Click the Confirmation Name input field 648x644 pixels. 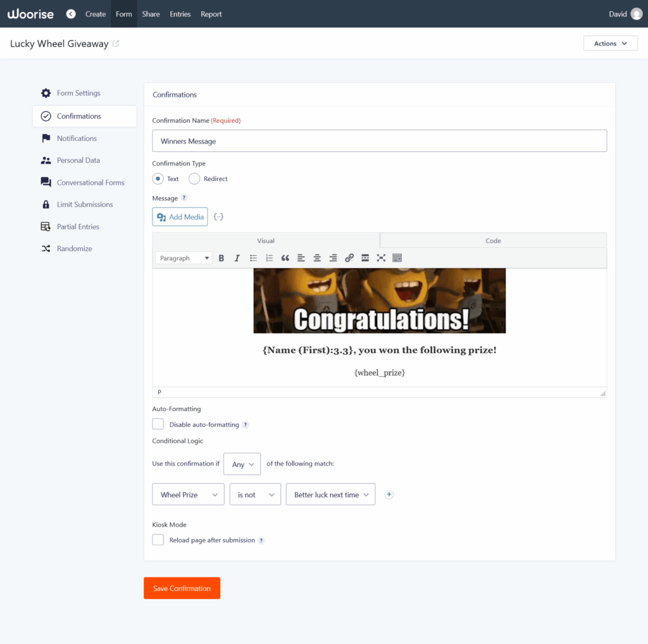(380, 141)
